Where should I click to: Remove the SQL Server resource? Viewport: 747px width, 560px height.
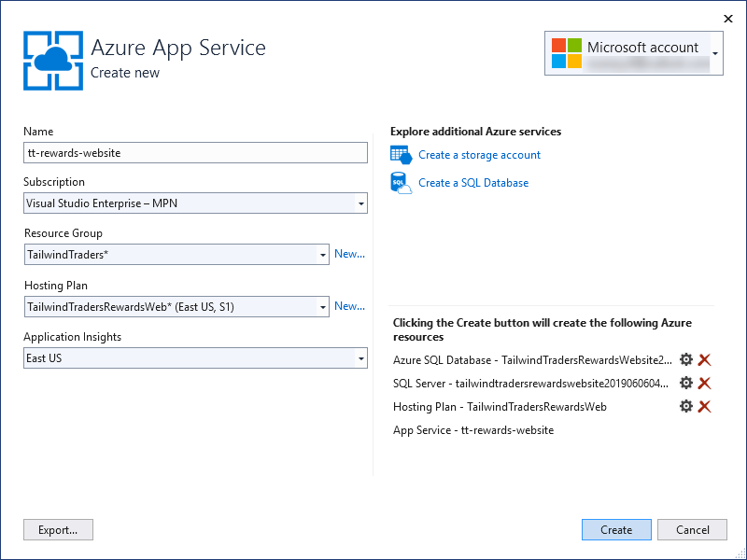point(704,383)
